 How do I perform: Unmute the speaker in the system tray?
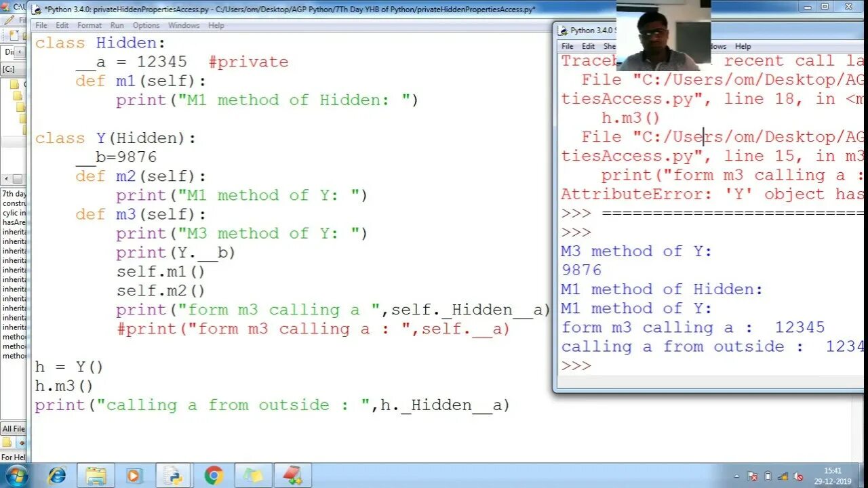[797, 476]
